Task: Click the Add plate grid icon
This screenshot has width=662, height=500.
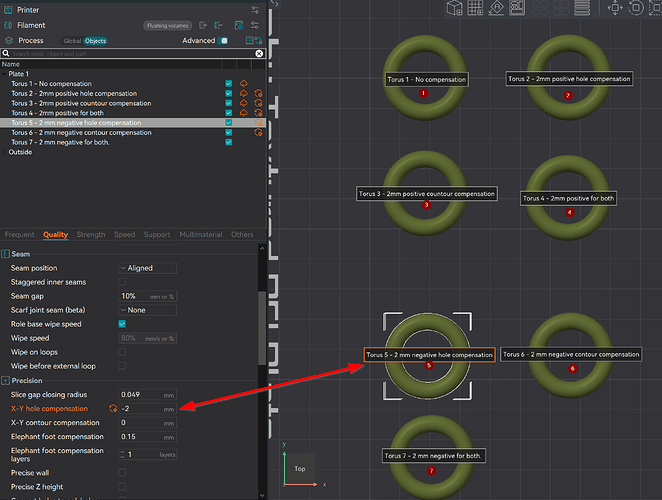Action: [475, 8]
